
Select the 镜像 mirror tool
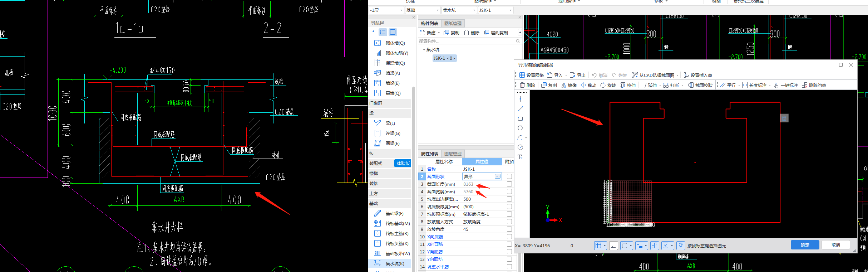[569, 85]
